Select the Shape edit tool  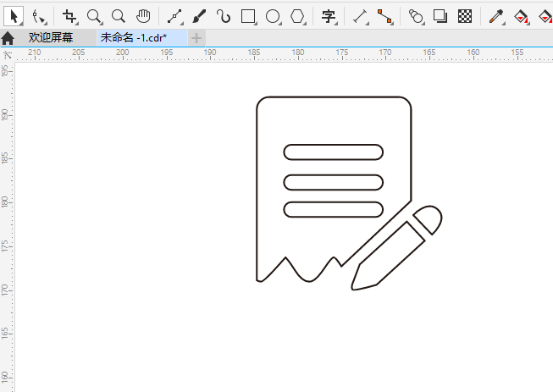tap(39, 17)
